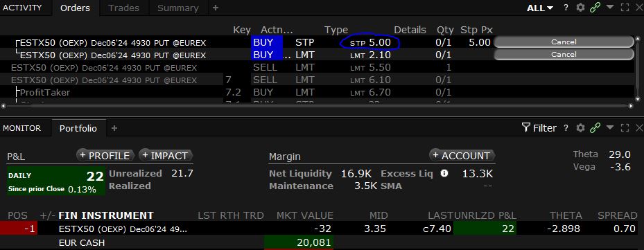Viewport: 644px width, 250px height.
Task: Add a new Monitor tab with plus
Action: click(114, 128)
